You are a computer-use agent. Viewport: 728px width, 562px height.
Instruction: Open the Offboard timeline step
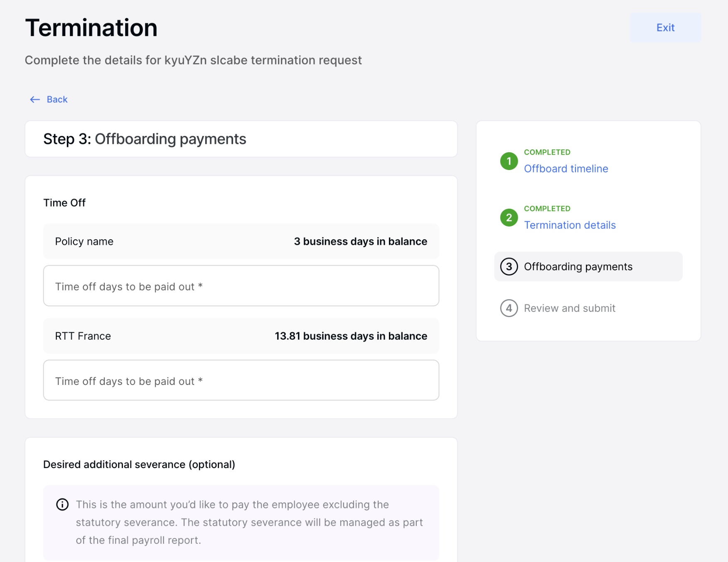tap(566, 168)
